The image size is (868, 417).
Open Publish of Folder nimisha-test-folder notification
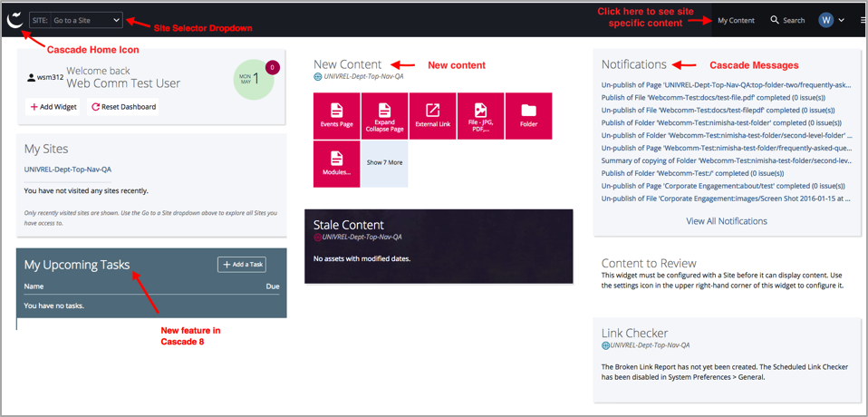tap(721, 123)
